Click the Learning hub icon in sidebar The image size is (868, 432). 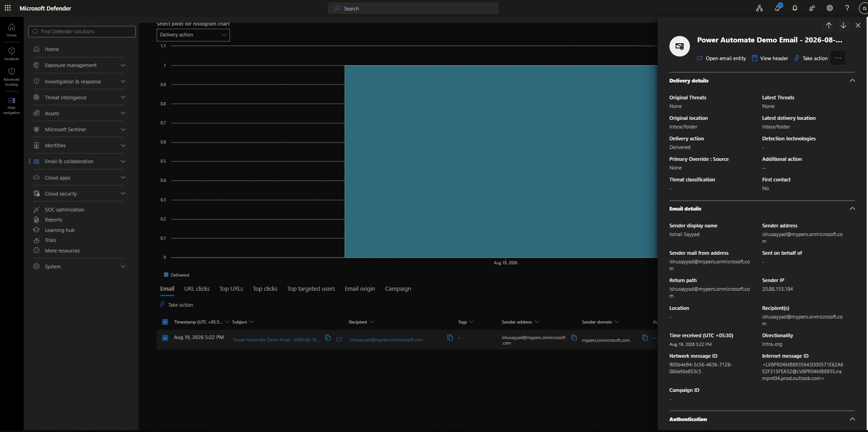[x=36, y=230]
